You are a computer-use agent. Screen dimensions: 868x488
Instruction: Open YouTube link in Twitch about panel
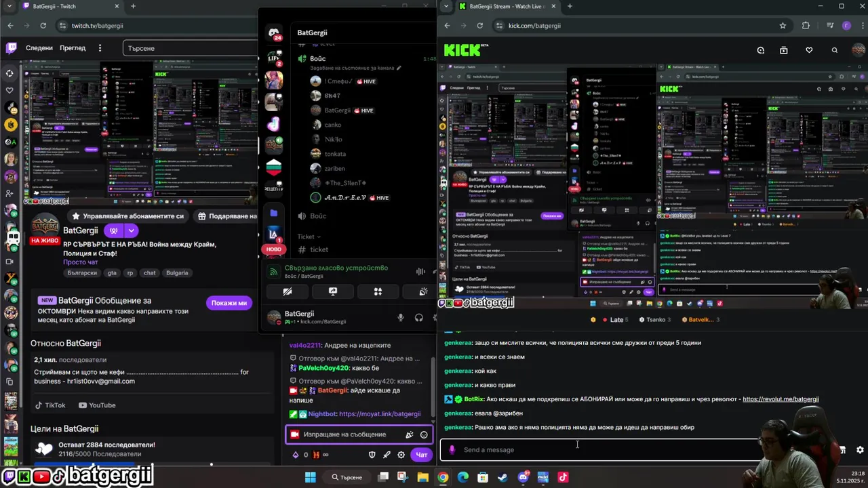click(97, 405)
